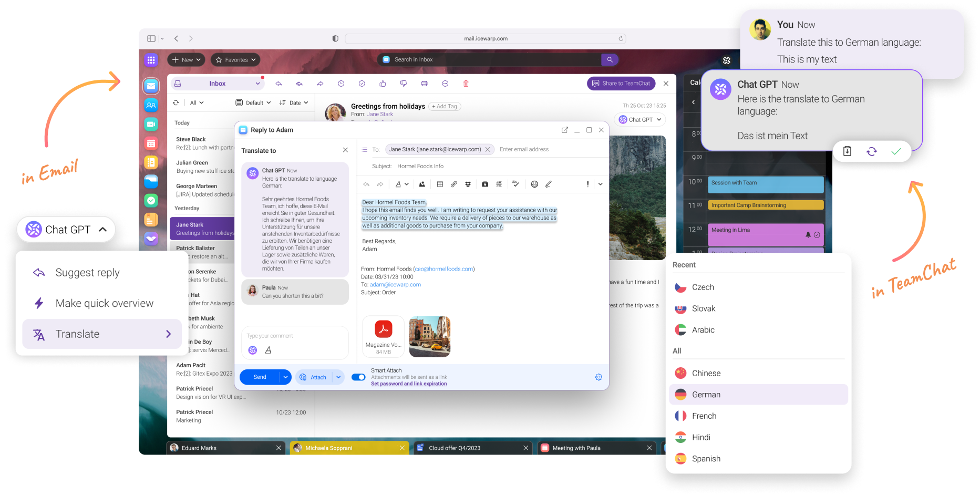Open the Calendar sidebar icon
The image size is (980, 496).
tap(151, 143)
